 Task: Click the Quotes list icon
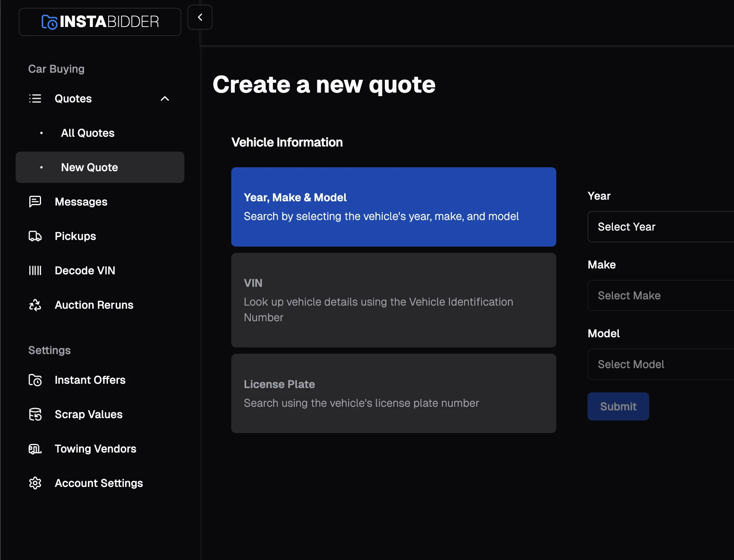[35, 98]
